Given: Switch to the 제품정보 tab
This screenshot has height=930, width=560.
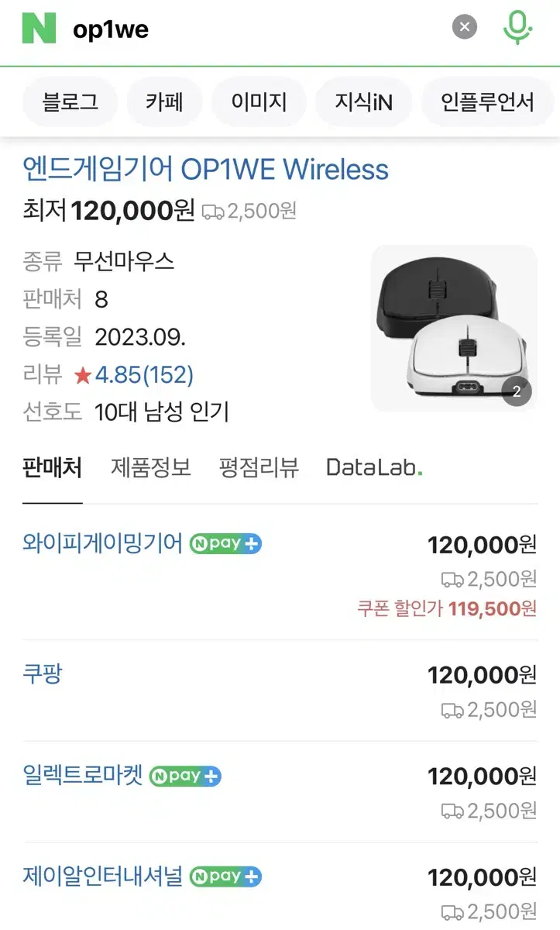Looking at the screenshot, I should click(151, 467).
